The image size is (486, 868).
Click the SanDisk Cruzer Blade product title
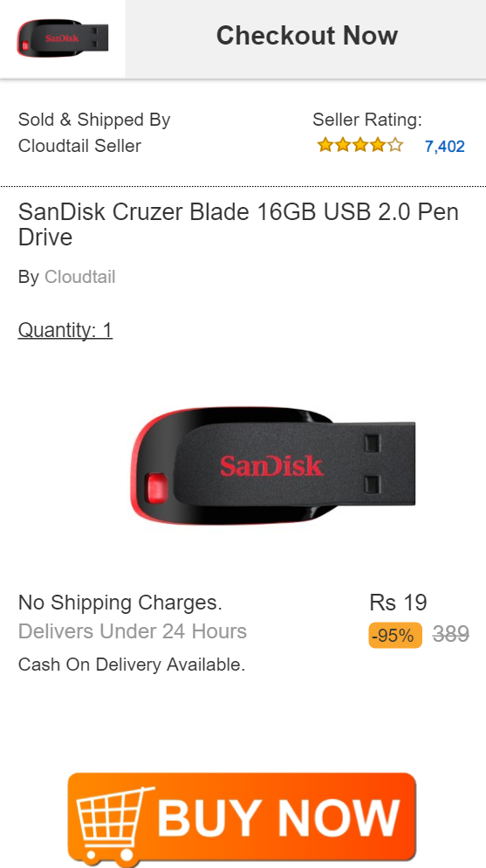[x=239, y=224]
